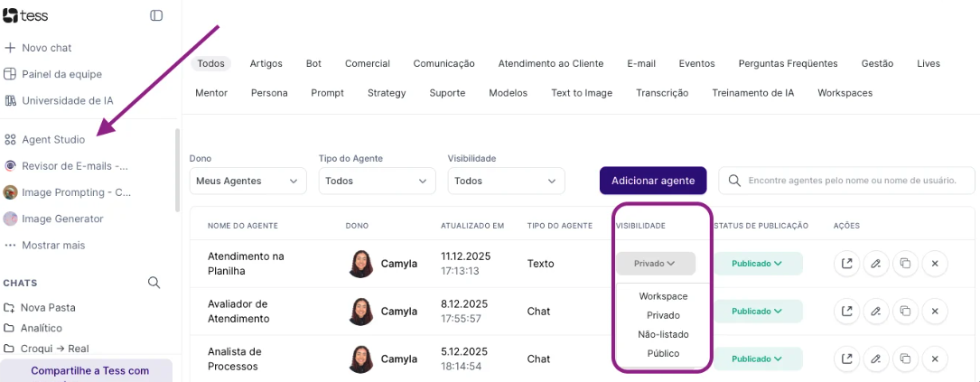Duplicate Avaliador de Atendimento agent
Image resolution: width=980 pixels, height=382 pixels.
(x=905, y=311)
